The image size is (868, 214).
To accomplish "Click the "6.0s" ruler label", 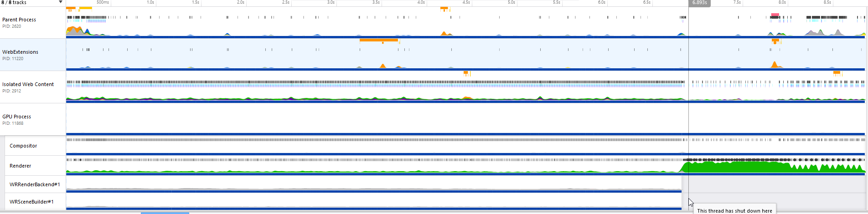I will (x=602, y=3).
